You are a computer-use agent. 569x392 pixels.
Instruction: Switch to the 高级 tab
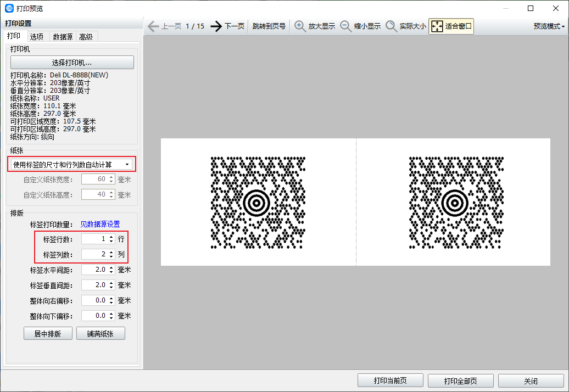coord(86,37)
